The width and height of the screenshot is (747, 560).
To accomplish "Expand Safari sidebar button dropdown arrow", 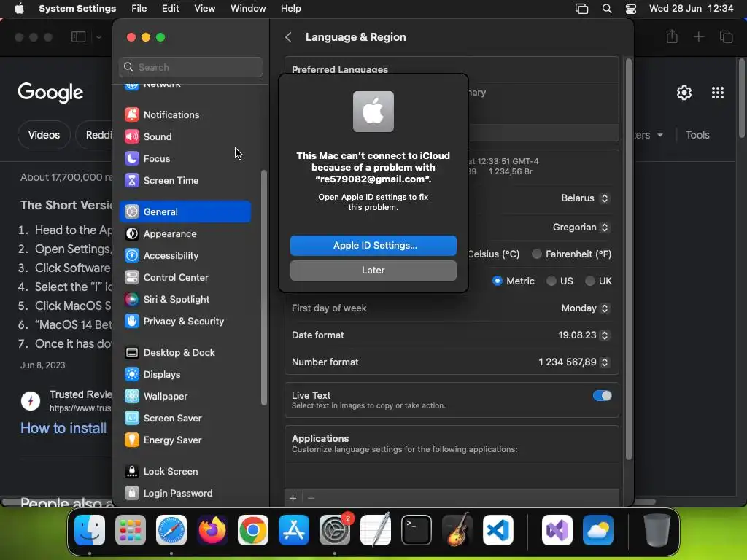I will pyautogui.click(x=98, y=37).
